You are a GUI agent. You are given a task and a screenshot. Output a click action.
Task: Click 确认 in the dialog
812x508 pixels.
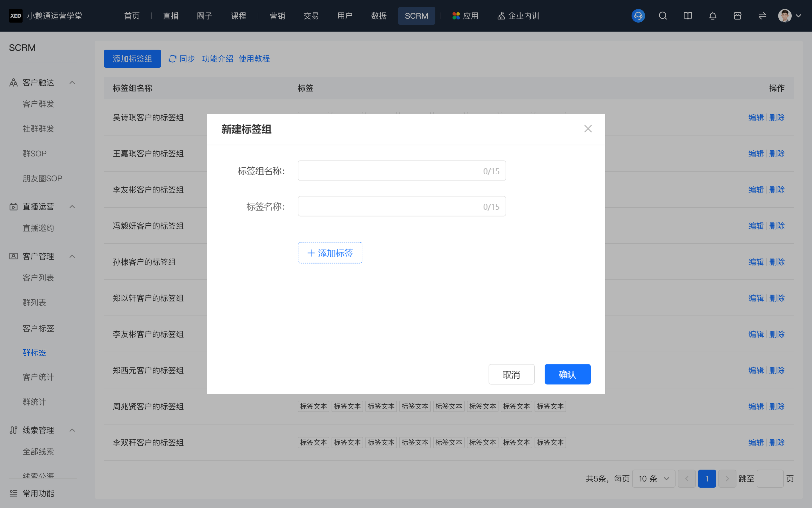point(567,374)
